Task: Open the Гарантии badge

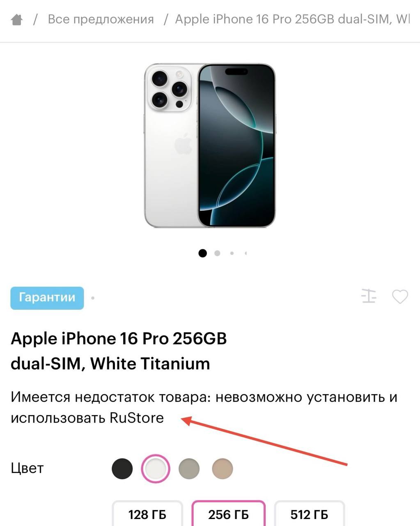Action: point(47,298)
